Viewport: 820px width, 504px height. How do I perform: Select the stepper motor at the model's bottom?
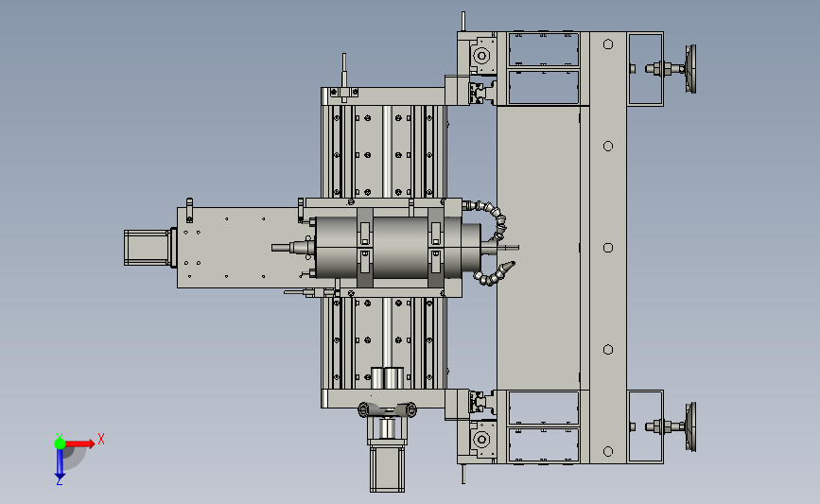387,468
